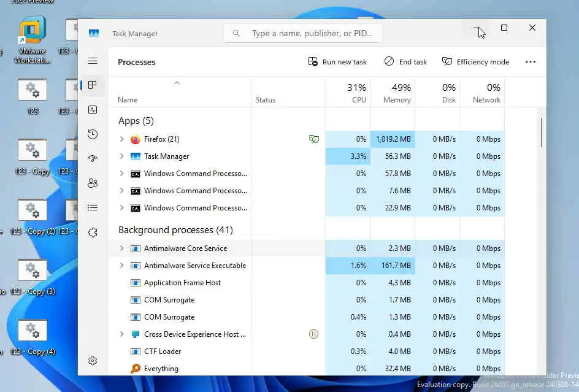579x392 pixels.
Task: Click the CTF Loader process icon
Action: 135,352
